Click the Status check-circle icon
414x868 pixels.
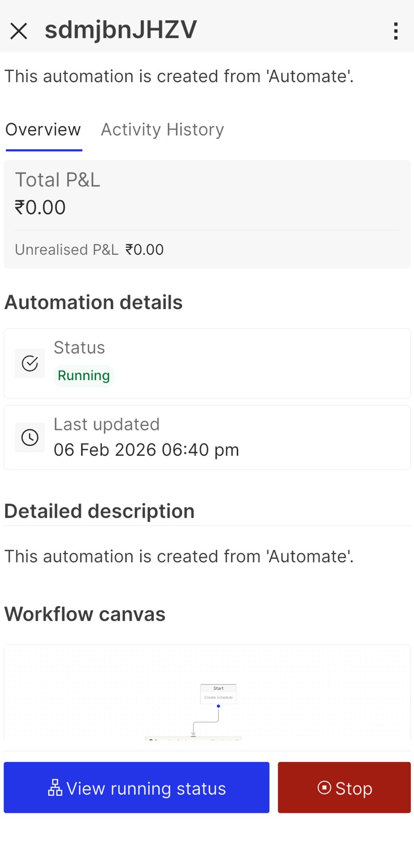30,363
